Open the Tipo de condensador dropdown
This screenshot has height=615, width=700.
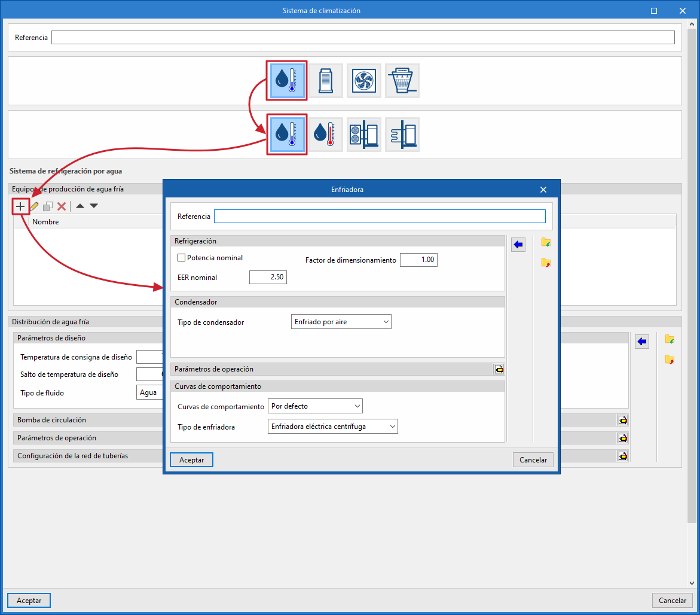click(x=341, y=322)
